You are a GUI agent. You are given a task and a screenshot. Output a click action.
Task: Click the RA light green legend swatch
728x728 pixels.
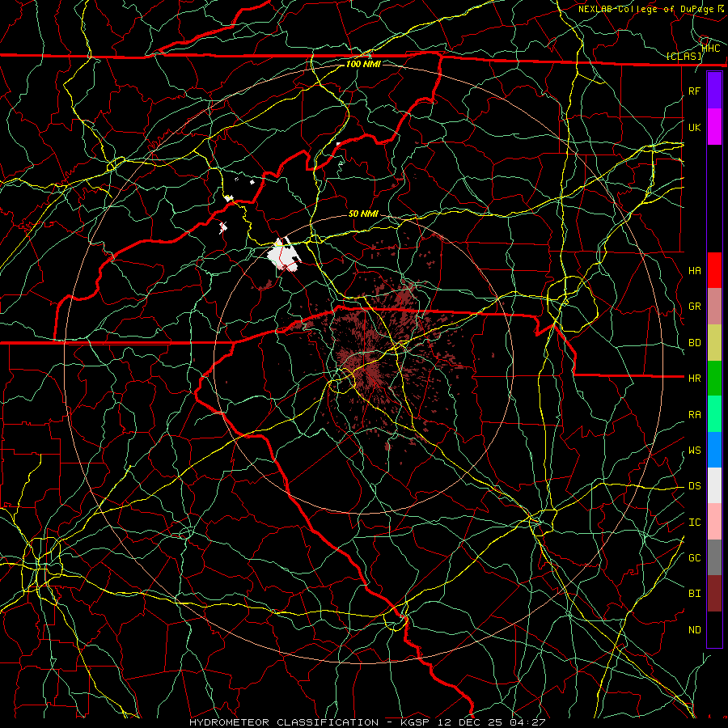pyautogui.click(x=714, y=414)
